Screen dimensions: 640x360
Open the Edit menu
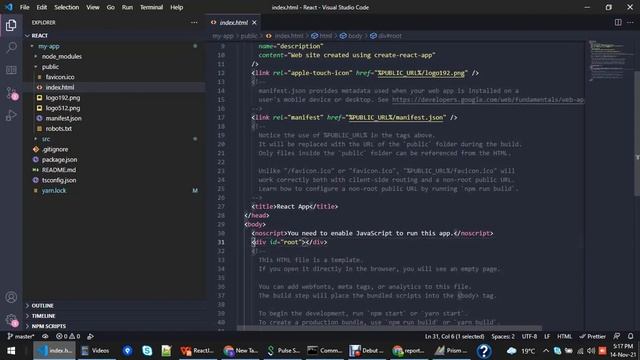tap(42, 7)
